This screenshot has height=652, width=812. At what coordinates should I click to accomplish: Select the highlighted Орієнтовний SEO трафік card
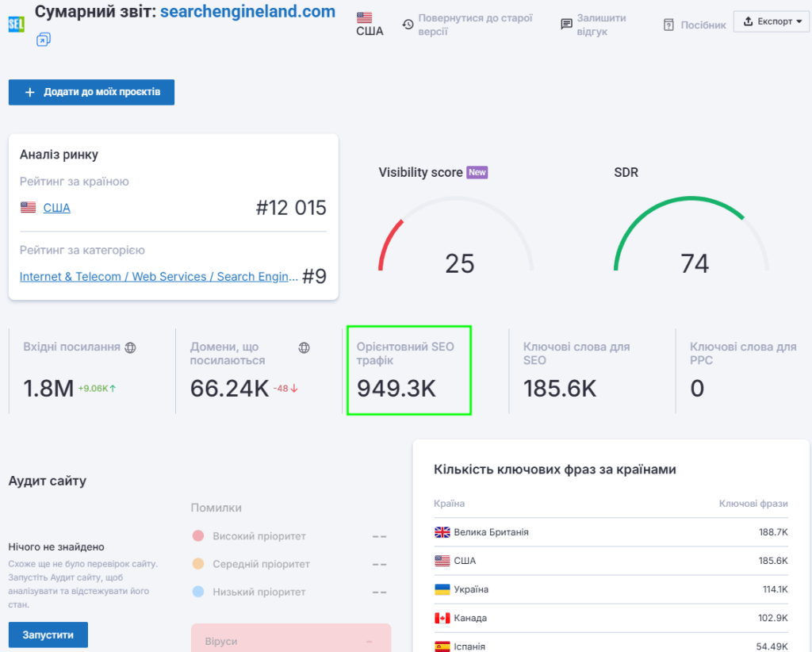pyautogui.click(x=408, y=370)
